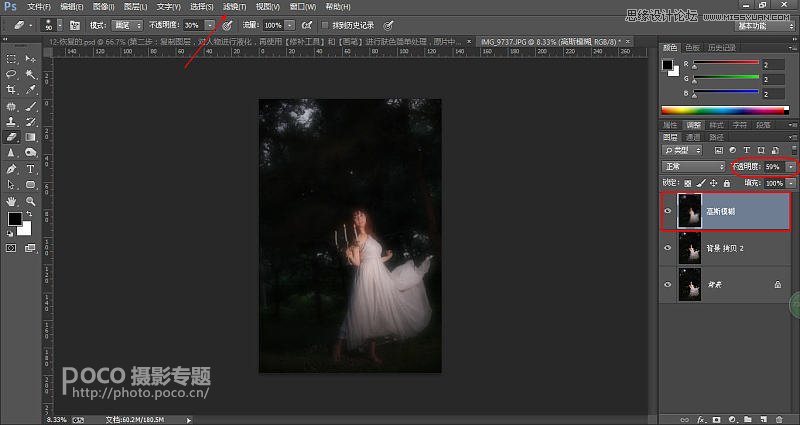
Task: Activate the Zoom magnifier tool
Action: point(30,200)
